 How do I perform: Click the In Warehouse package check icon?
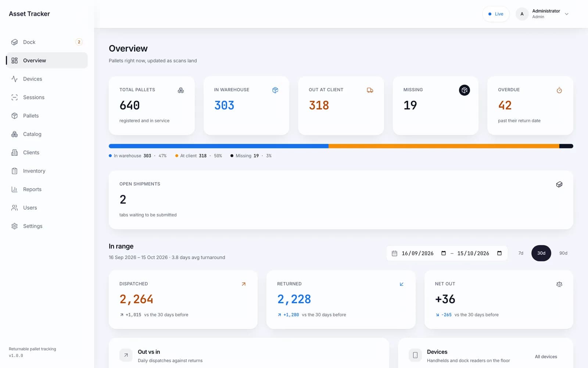click(275, 90)
